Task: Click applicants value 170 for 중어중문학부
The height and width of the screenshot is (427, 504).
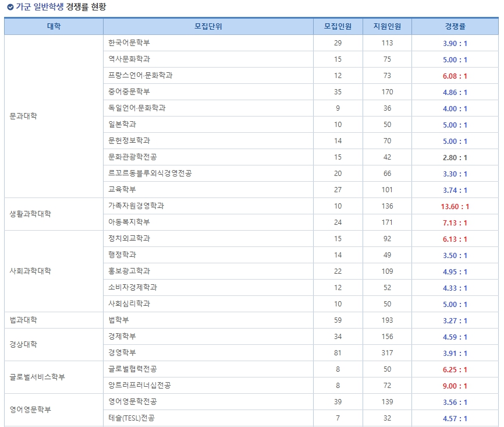Action: (388, 92)
